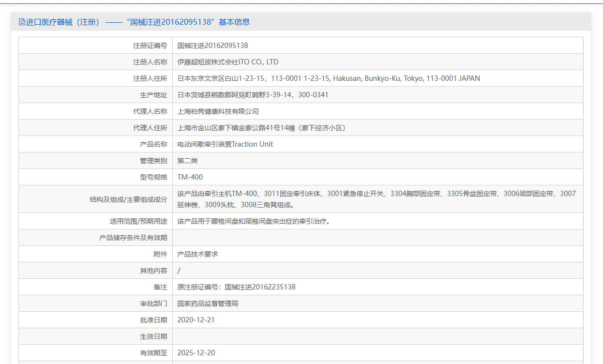Viewport: 603px width, 364px height.
Task: Select the 日本茨城县稻敷郡 production address
Action: click(x=253, y=95)
